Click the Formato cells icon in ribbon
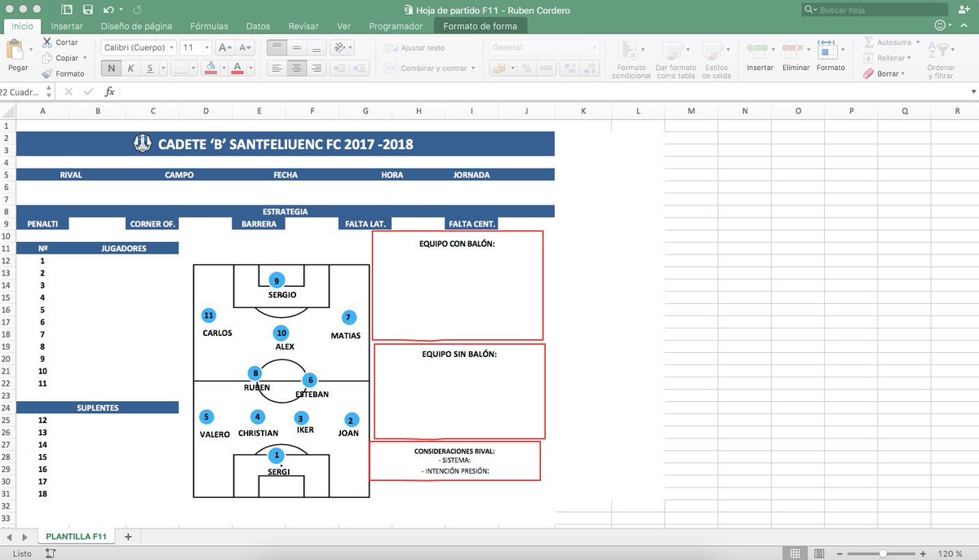Image resolution: width=979 pixels, height=560 pixels. tap(830, 49)
